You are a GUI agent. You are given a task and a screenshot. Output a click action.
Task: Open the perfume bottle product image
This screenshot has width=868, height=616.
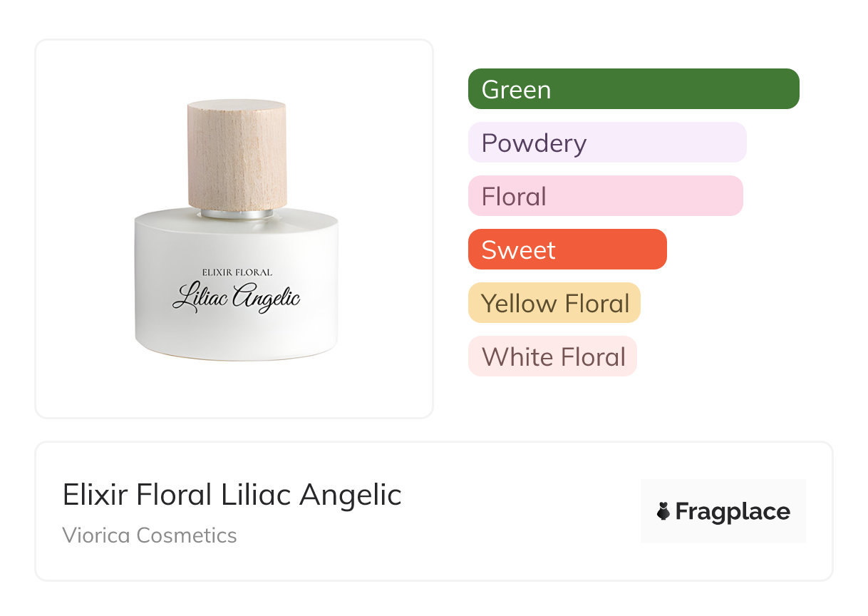pyautogui.click(x=237, y=230)
